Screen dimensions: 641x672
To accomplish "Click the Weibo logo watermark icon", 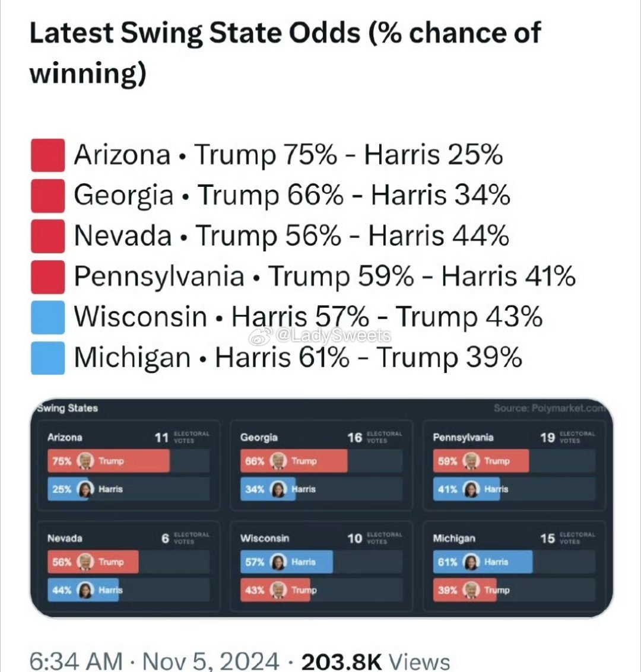I will 259,336.
